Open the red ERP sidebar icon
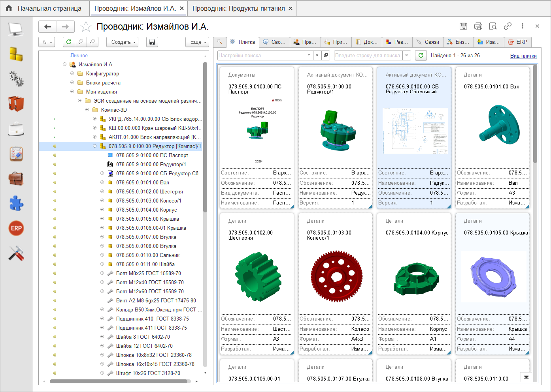This screenshot has height=392, width=551. point(16,228)
